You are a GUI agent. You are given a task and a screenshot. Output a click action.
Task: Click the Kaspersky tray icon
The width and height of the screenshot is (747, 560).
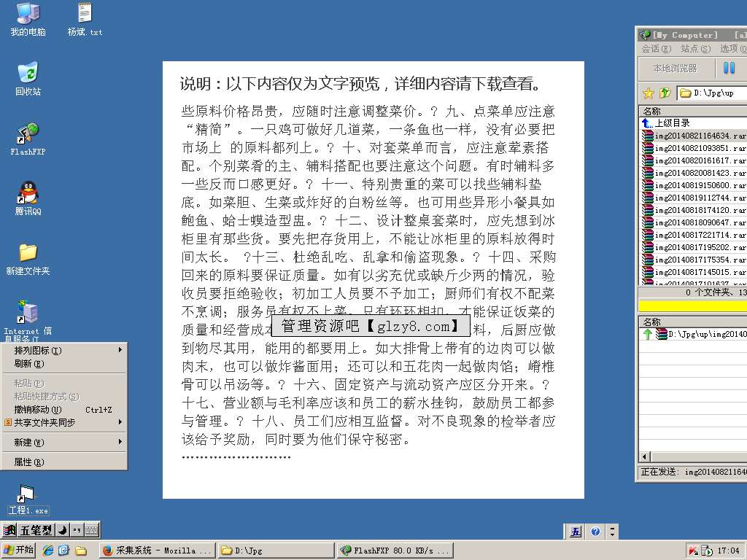(693, 551)
